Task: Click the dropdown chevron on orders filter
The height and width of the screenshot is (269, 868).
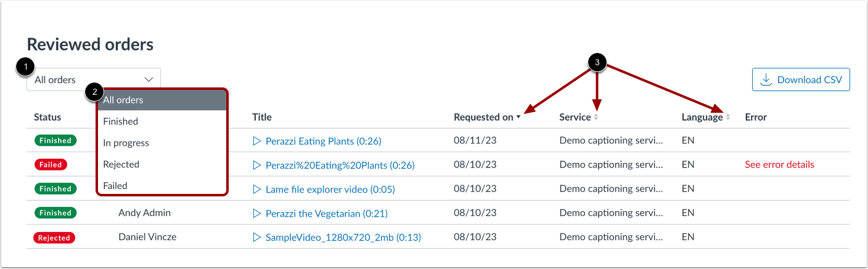Action: click(x=149, y=79)
